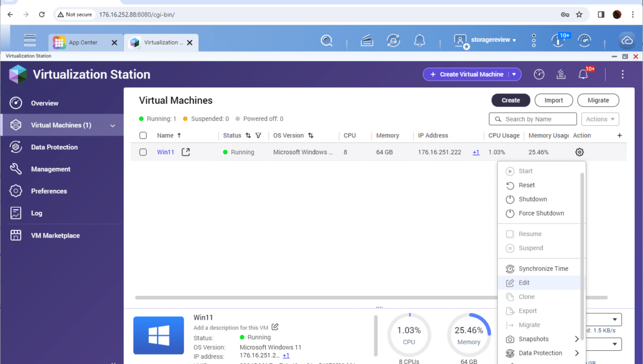Click the Memory usage ring gauge
The width and height of the screenshot is (643, 364).
coord(469,335)
